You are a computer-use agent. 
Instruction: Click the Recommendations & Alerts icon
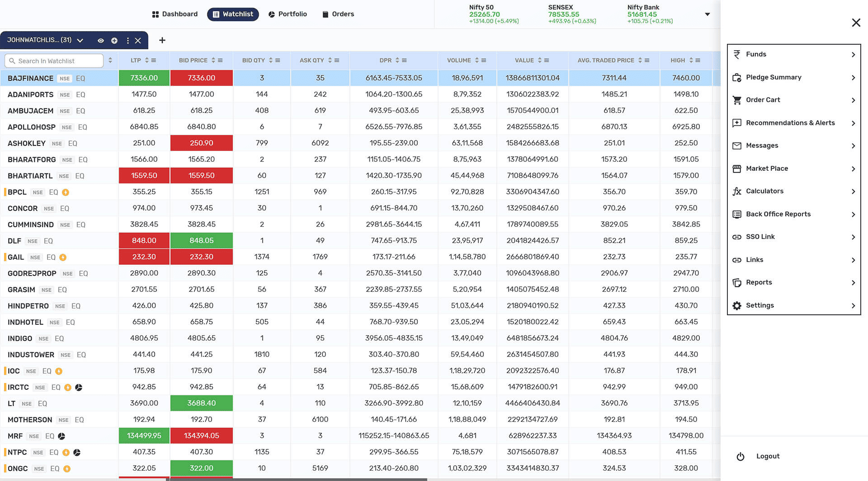click(x=737, y=123)
